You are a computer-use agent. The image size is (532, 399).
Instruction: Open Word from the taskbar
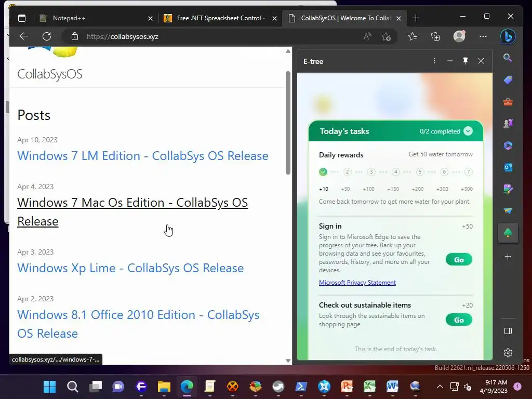[392, 387]
